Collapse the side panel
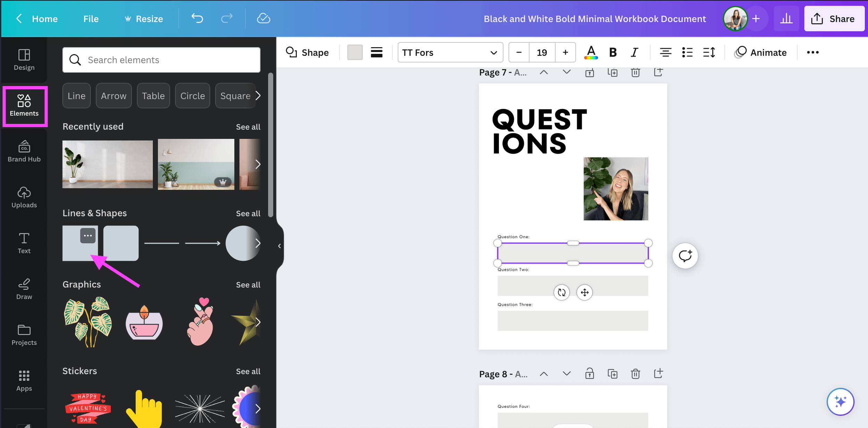The width and height of the screenshot is (868, 428). [x=279, y=246]
